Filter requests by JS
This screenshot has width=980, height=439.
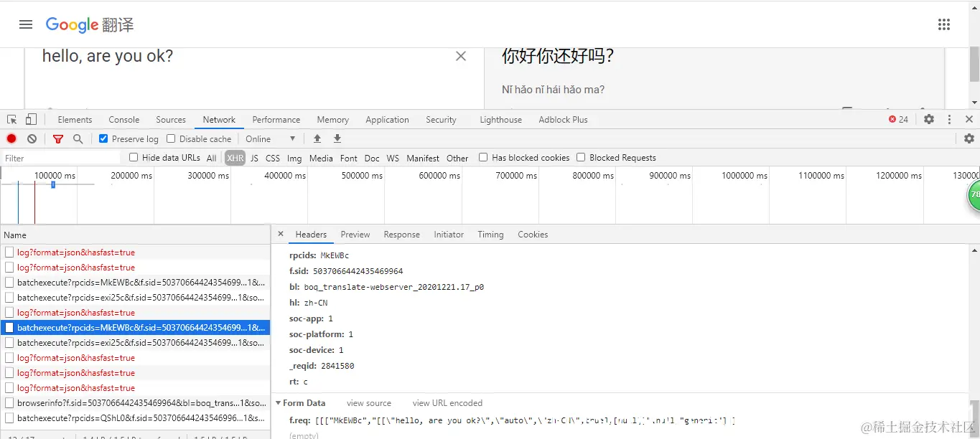coord(254,158)
